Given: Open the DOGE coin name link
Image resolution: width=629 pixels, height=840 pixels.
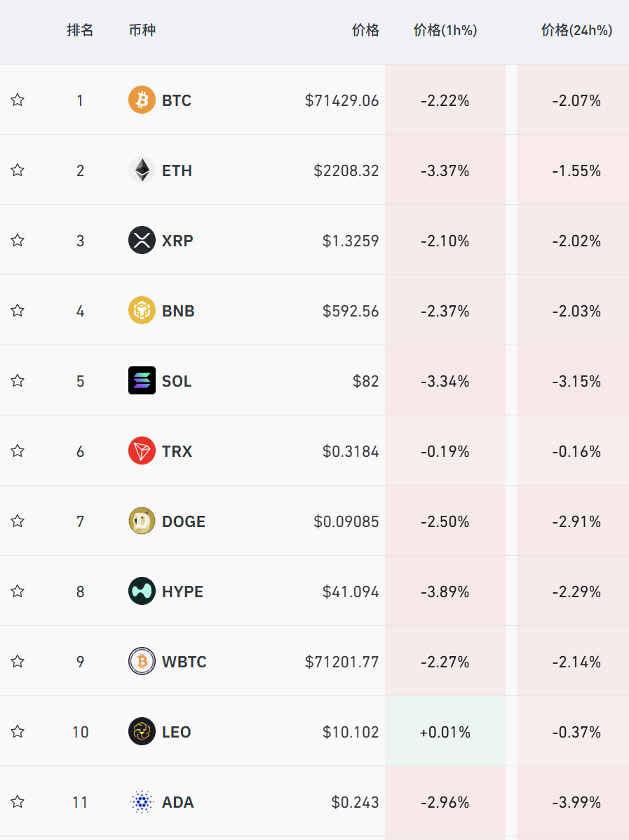Looking at the screenshot, I should [183, 521].
